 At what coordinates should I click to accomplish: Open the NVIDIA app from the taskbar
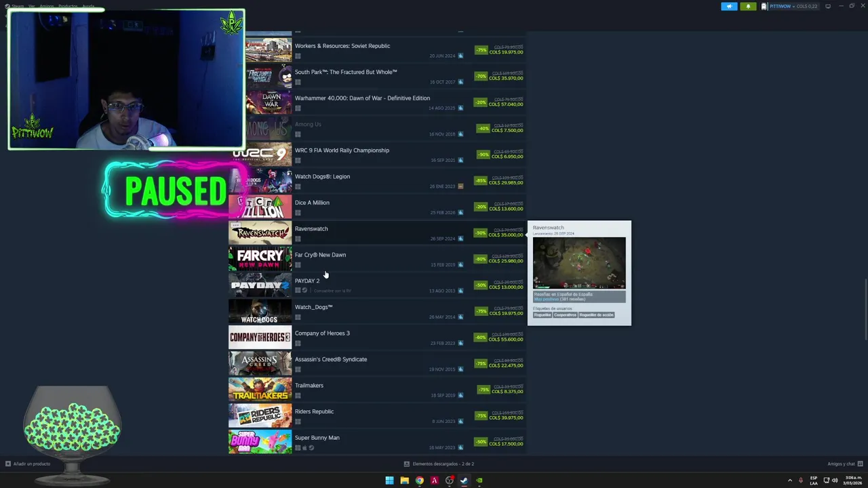point(479,481)
